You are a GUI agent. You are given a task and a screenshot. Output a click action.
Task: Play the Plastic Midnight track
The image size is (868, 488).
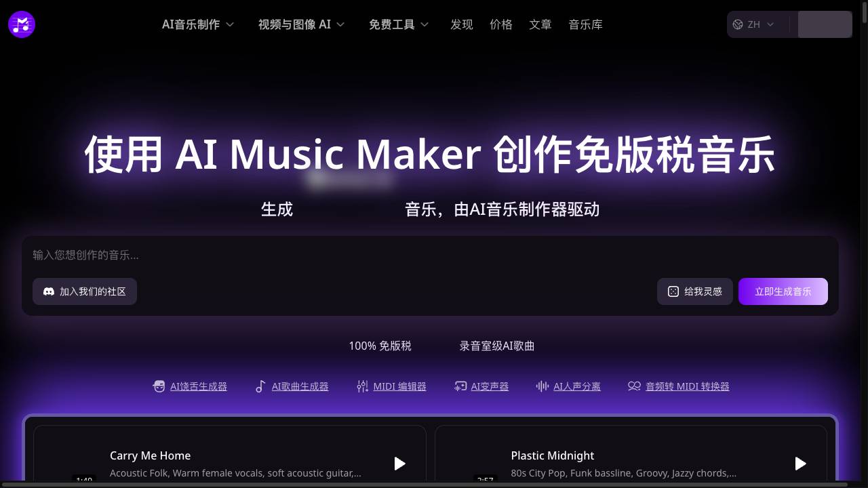click(800, 464)
